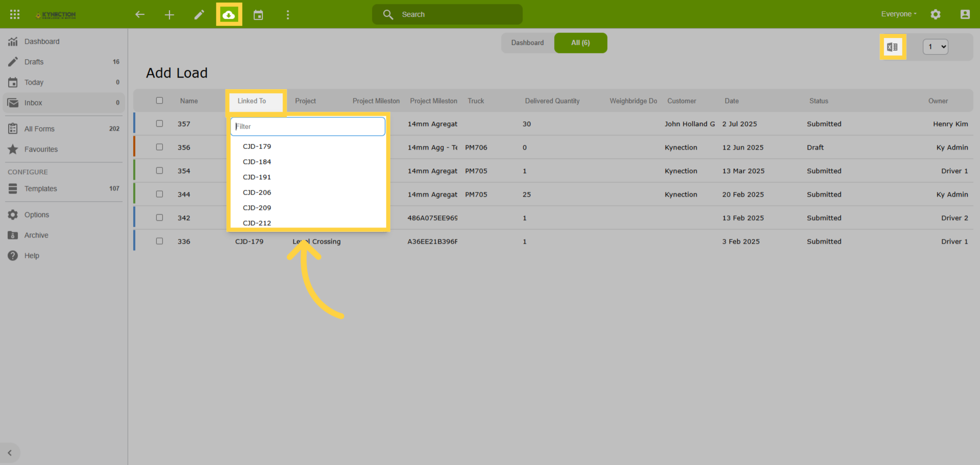Click the Kynection logo
Viewport: 980px width, 465px height.
pos(56,15)
